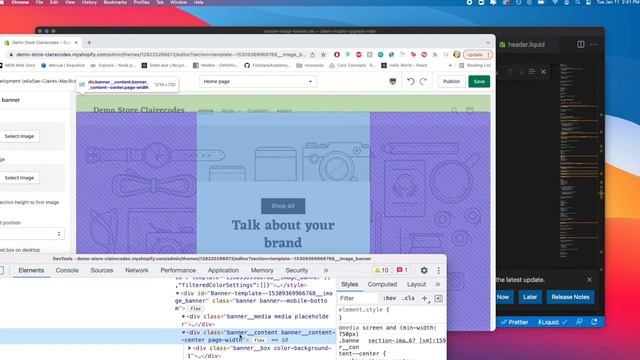Switch theme editor preview device with monitor icon

pos(393,81)
